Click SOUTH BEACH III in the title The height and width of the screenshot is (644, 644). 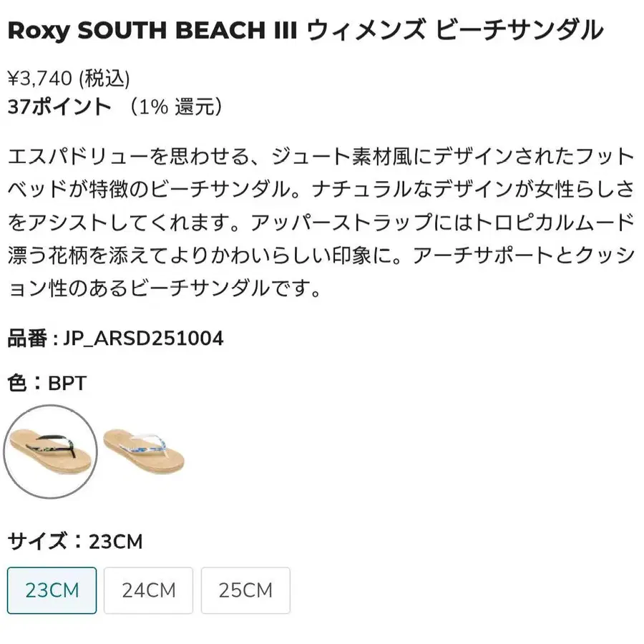[x=187, y=30]
